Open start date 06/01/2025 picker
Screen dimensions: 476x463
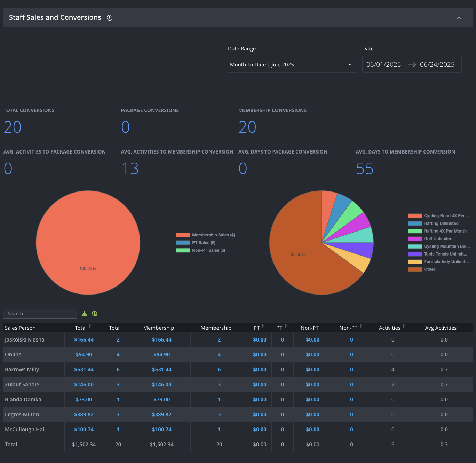tap(383, 65)
